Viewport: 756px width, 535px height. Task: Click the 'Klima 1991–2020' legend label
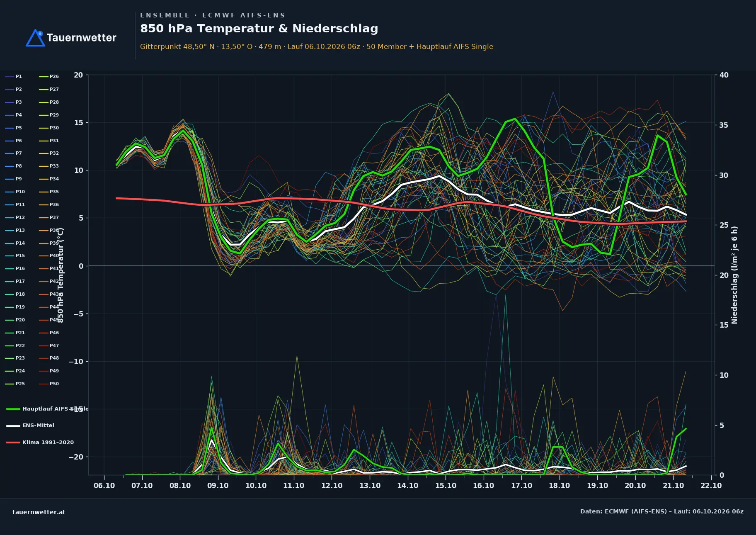[48, 442]
